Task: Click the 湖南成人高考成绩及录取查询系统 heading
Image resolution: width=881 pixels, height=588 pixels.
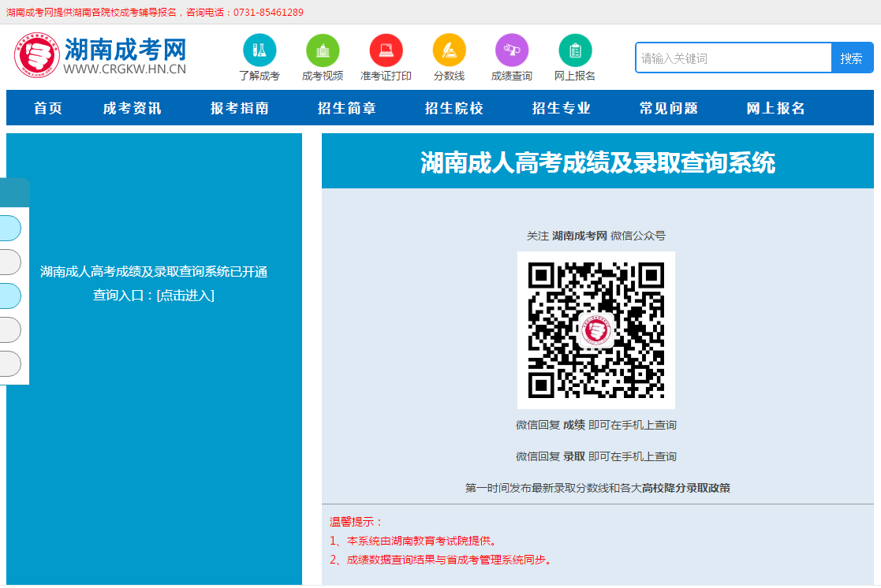Action: click(x=598, y=163)
